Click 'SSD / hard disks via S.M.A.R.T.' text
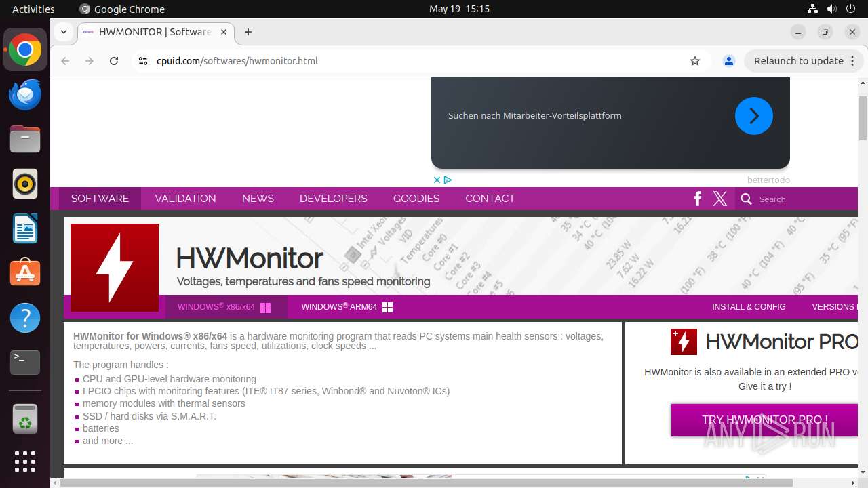Screen dimensions: 868x488 149,416
